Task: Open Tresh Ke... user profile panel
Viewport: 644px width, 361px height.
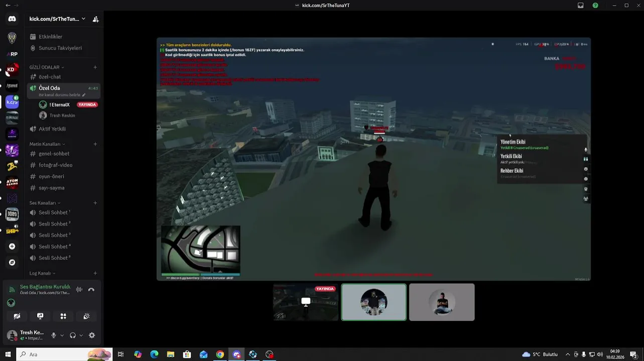Action: (26, 335)
